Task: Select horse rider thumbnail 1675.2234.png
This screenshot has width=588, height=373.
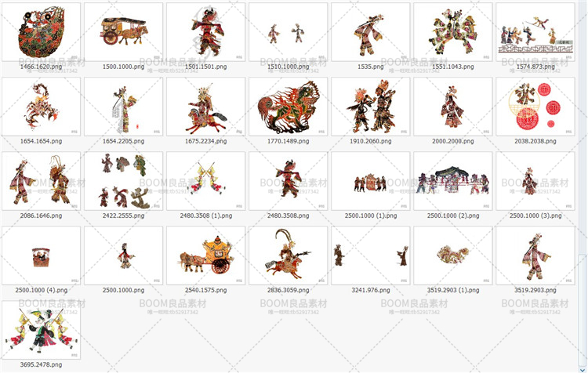Action: (x=206, y=107)
